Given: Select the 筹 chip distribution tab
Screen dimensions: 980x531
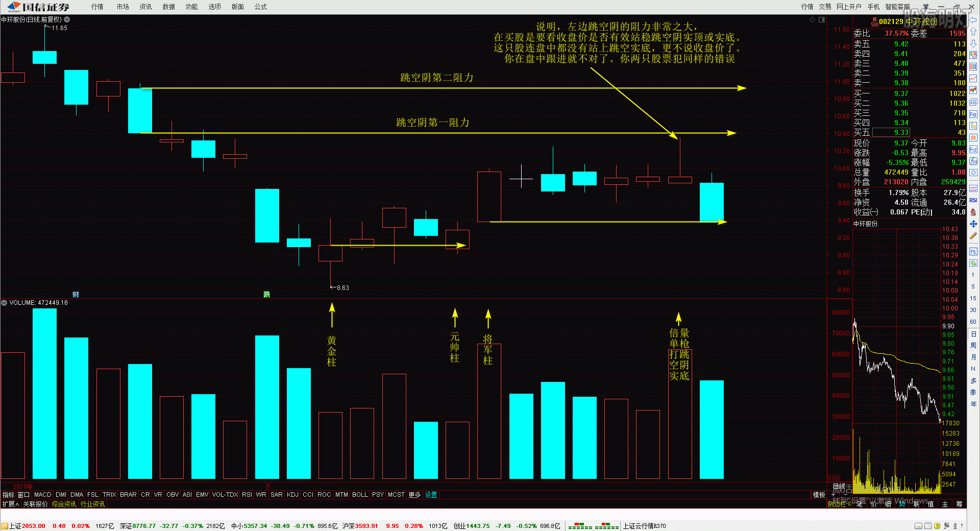Looking at the screenshot, I should [x=960, y=504].
